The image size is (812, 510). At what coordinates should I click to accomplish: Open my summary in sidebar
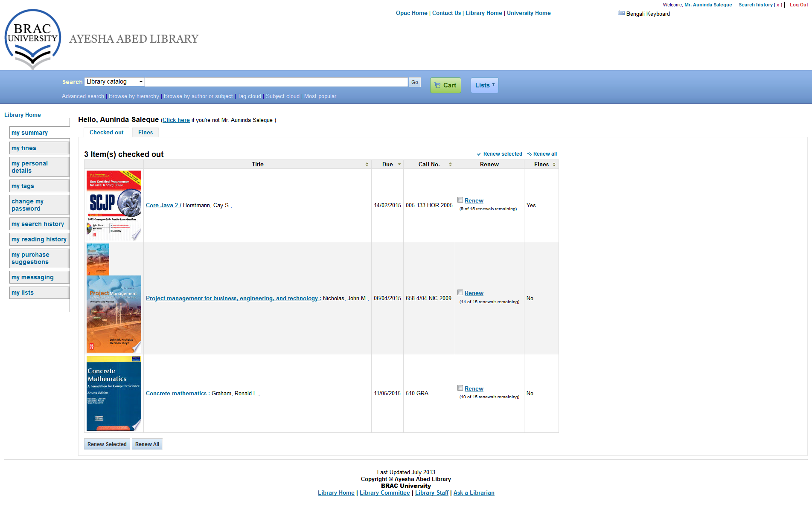[x=39, y=133]
